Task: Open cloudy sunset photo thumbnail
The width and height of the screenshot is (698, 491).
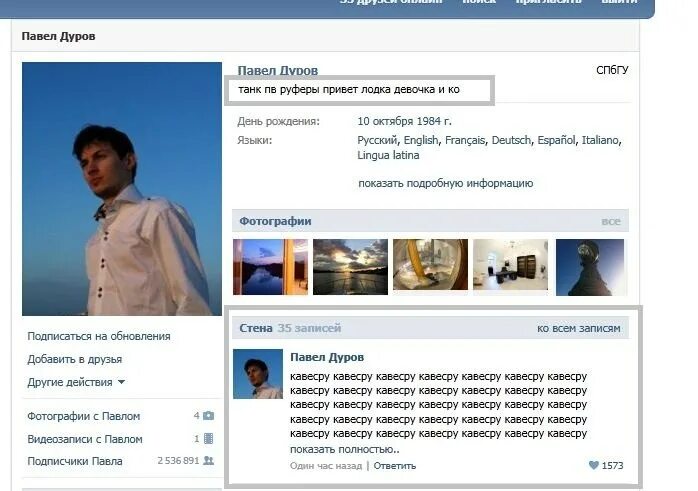Action: pos(350,267)
